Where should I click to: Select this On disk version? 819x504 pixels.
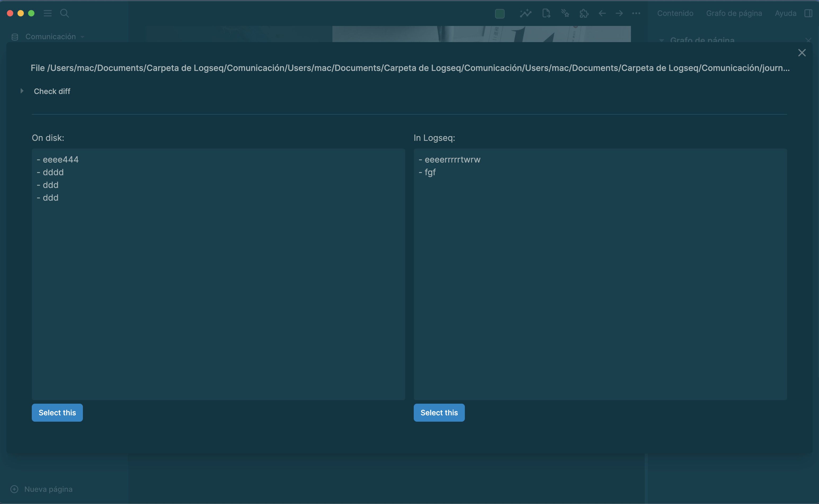click(x=57, y=412)
